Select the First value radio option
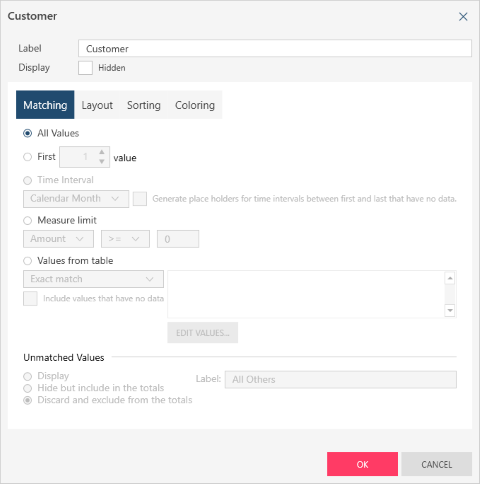Screen dimensions: 480x484 pos(27,157)
